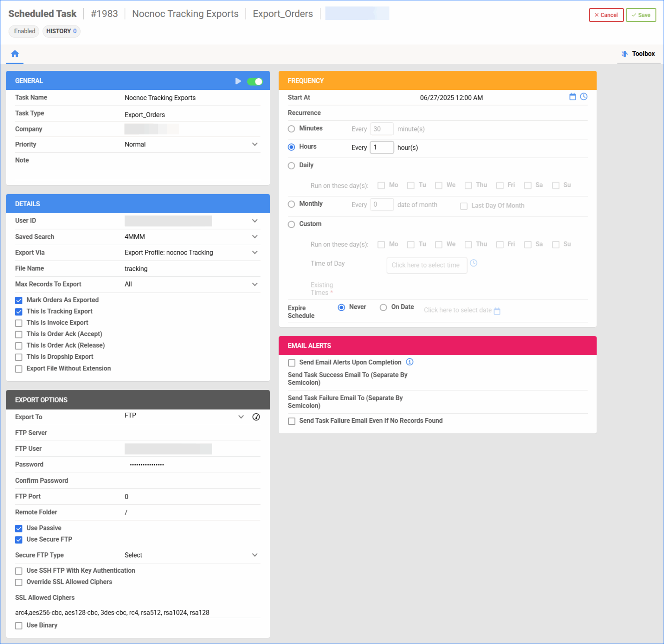Open the HISTORY section
This screenshot has height=644, width=664.
[61, 31]
